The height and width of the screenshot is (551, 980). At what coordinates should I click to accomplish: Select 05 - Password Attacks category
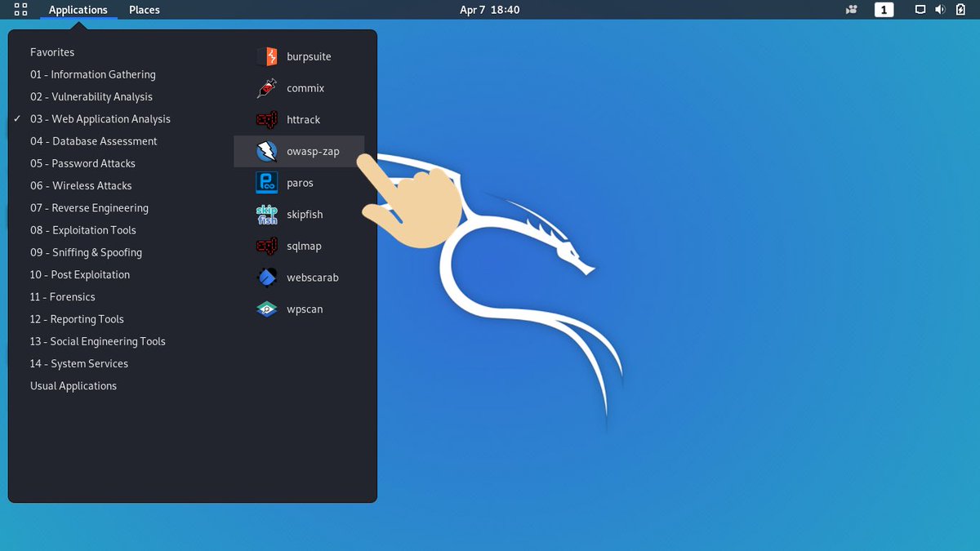(x=82, y=163)
